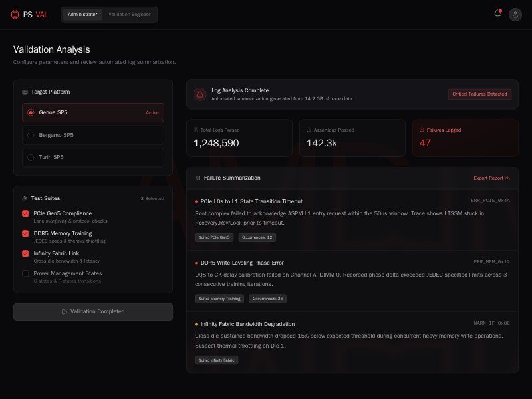Enable Power Management States checkbox
The image size is (532, 399).
[25, 273]
